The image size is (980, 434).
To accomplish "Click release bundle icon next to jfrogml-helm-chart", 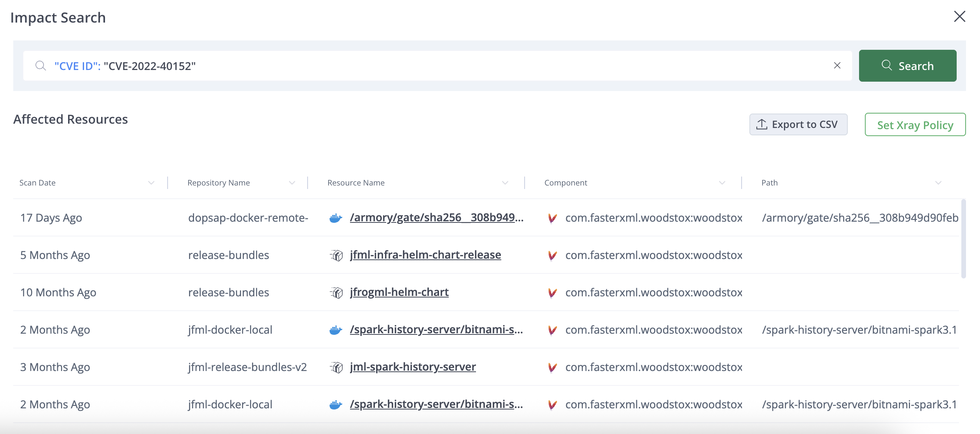I will 336,293.
